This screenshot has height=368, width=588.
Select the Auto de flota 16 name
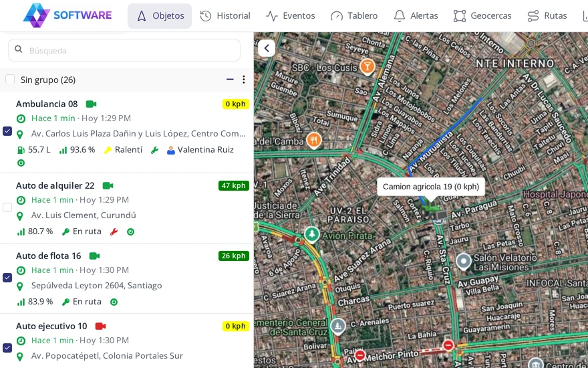(48, 256)
